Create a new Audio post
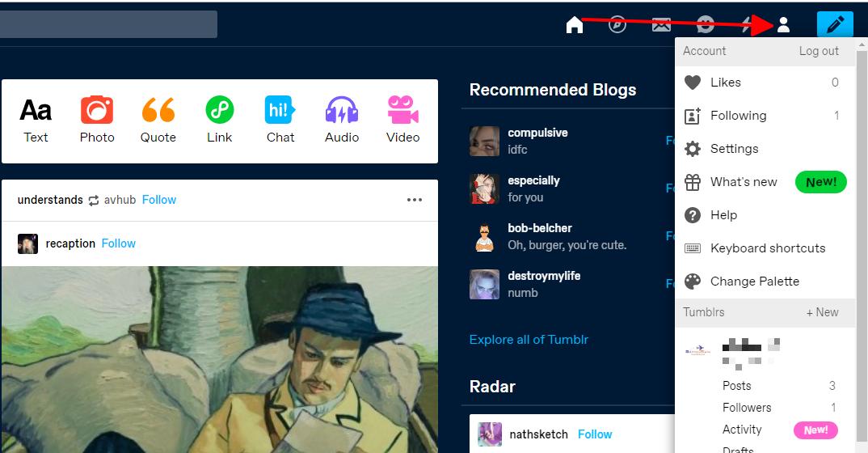The image size is (868, 453). (x=342, y=121)
